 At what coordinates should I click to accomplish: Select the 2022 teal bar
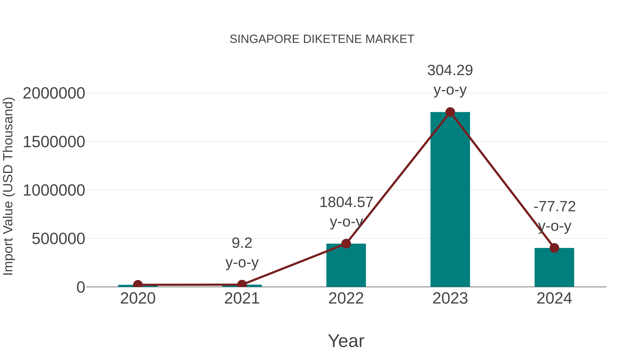pyautogui.click(x=346, y=265)
